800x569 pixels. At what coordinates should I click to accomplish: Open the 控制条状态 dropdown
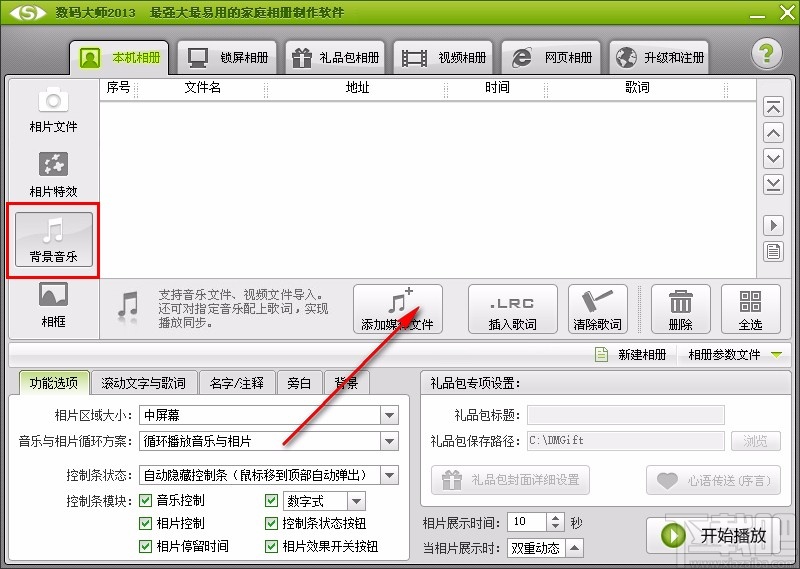[x=269, y=475]
